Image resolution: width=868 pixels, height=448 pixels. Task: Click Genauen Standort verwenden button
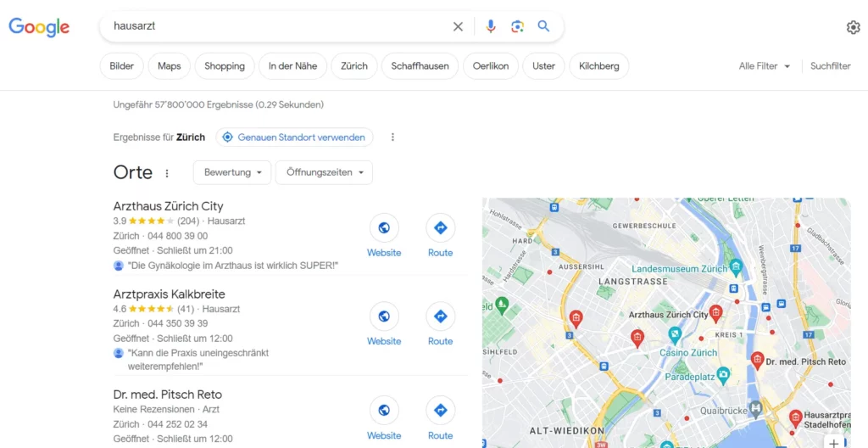(294, 137)
